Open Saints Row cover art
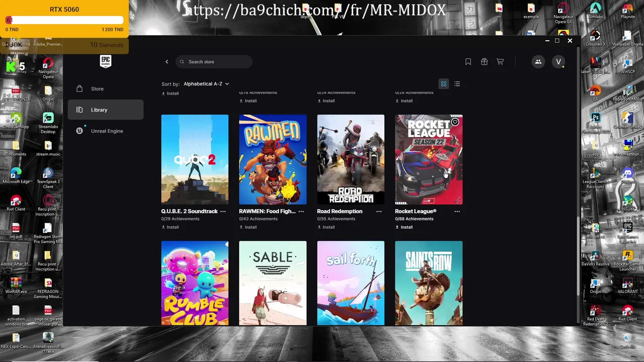 [429, 283]
